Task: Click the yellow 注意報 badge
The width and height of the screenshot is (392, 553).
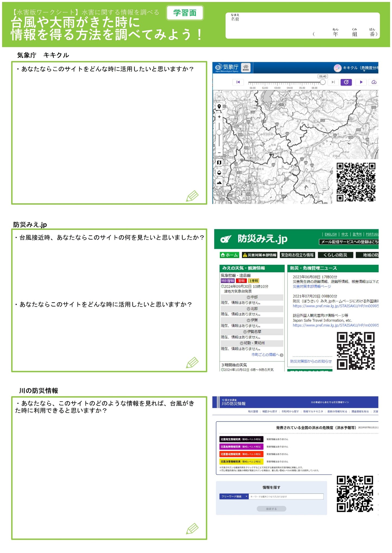Action: pos(253,281)
